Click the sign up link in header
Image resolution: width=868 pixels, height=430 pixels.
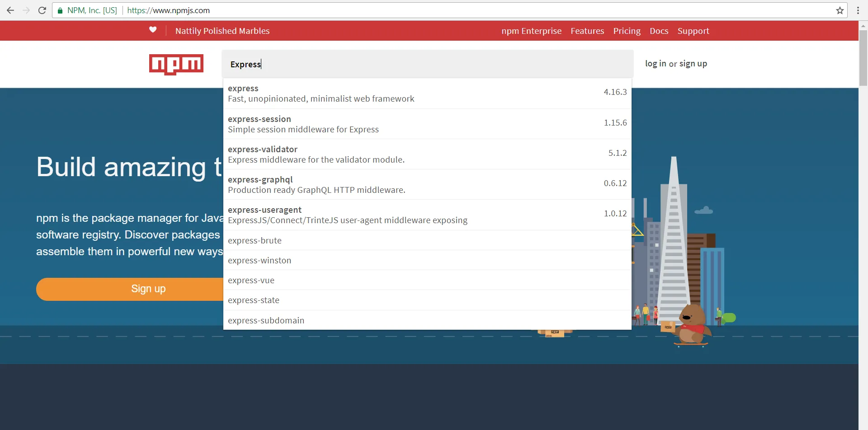(x=693, y=64)
